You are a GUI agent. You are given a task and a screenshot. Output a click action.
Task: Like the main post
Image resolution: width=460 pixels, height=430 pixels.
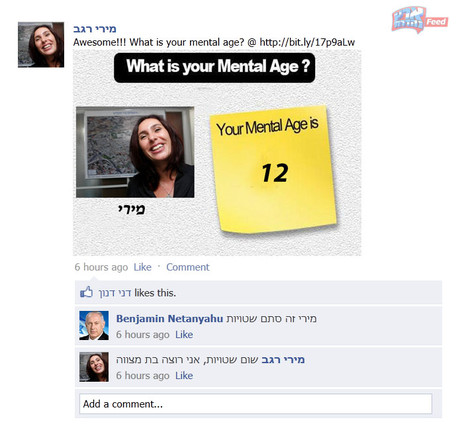pos(142,267)
